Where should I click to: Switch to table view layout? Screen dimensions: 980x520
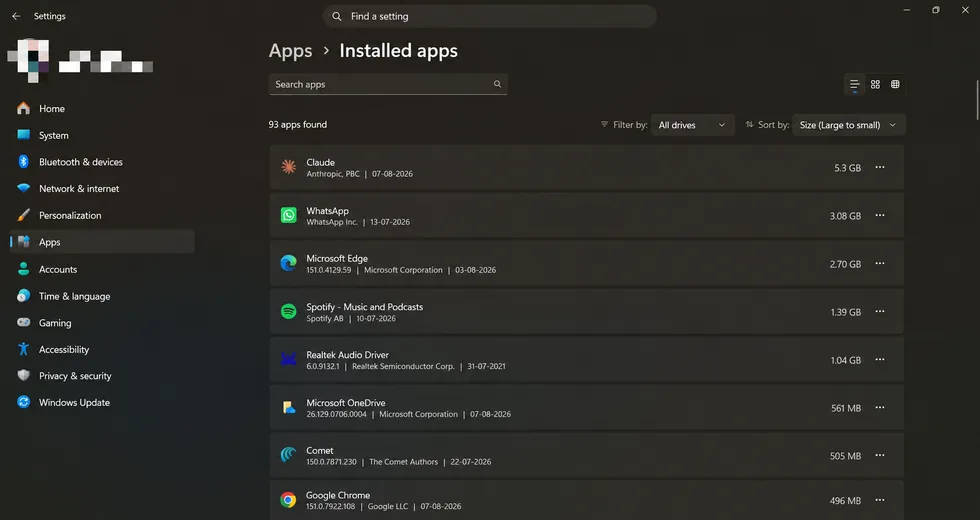[x=895, y=84]
